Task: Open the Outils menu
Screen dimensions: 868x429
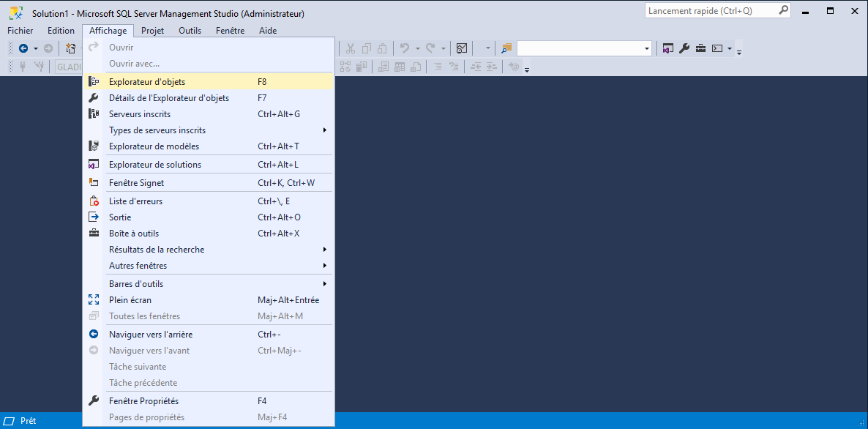Action: click(x=190, y=31)
